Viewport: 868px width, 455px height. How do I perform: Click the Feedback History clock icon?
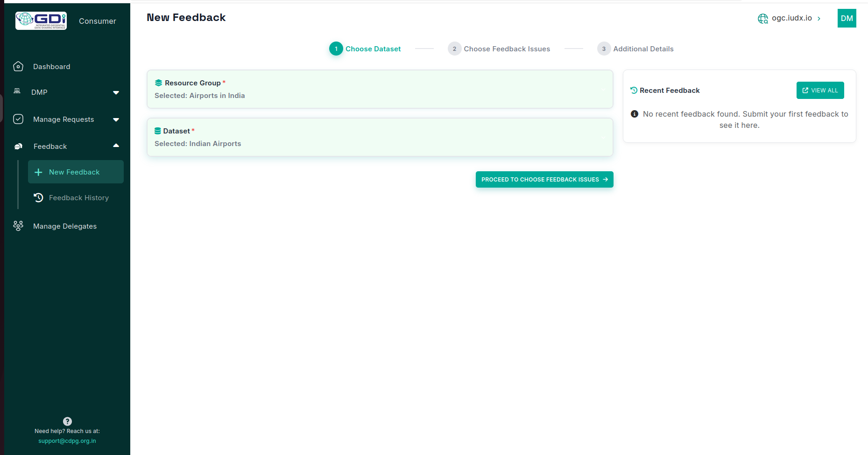(x=38, y=198)
